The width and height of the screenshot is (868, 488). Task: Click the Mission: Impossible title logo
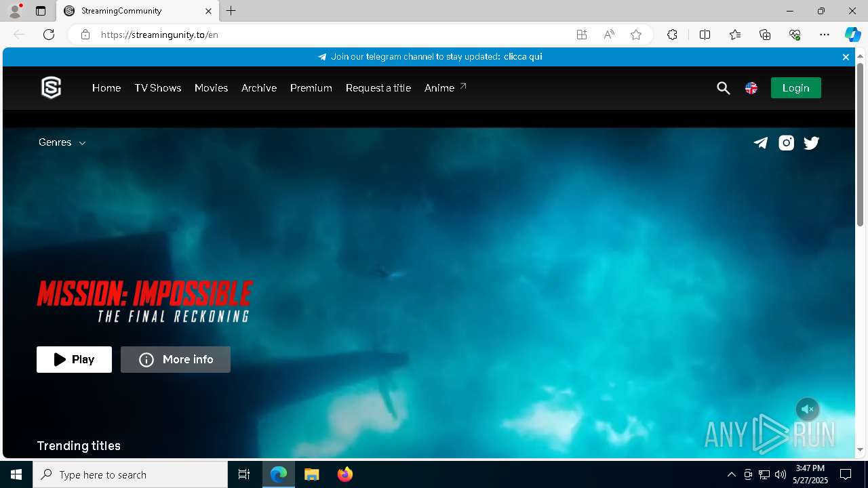click(145, 301)
